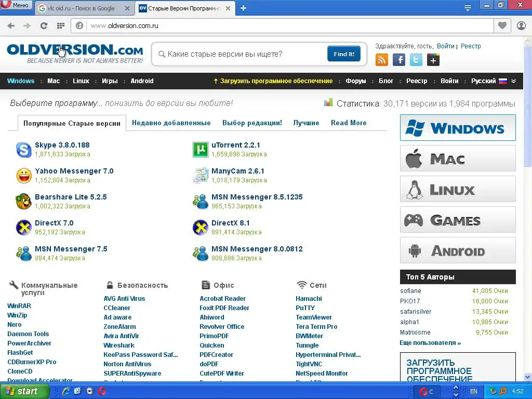The width and height of the screenshot is (532, 399).
Task: Click the large Games platform button
Action: [458, 220]
